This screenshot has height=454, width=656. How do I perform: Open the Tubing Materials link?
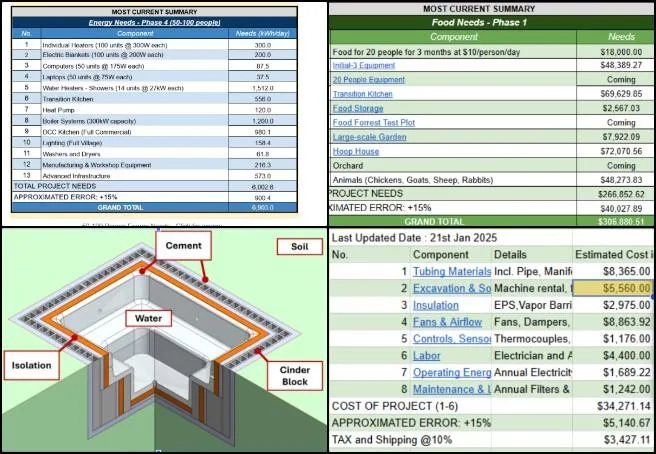pyautogui.click(x=452, y=272)
